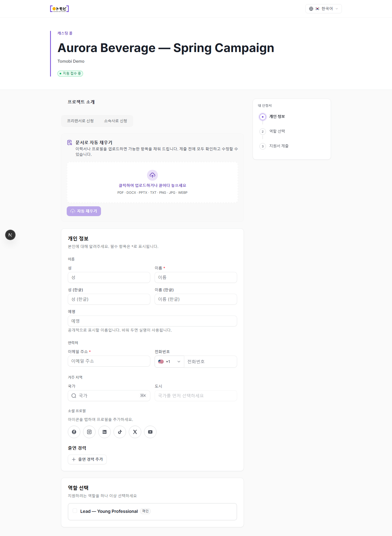Click the 프로젝트 소개 heading
The height and width of the screenshot is (536, 392).
[x=81, y=102]
